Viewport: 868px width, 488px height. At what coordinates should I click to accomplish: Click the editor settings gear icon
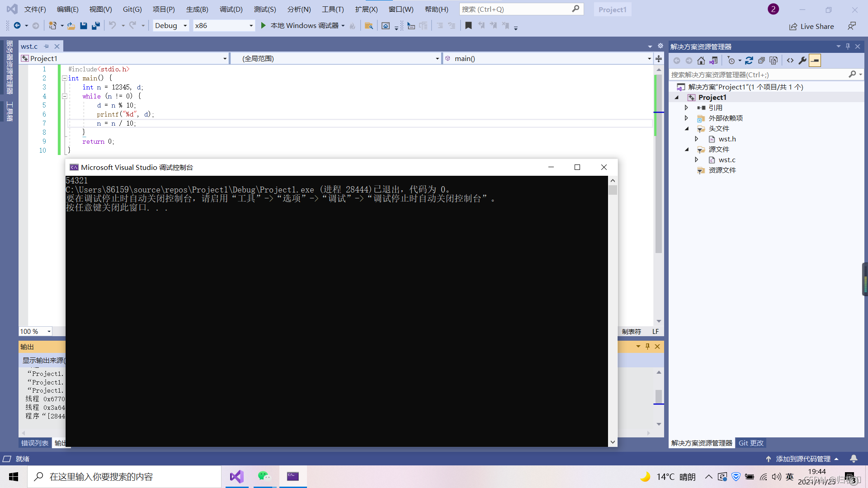(660, 46)
